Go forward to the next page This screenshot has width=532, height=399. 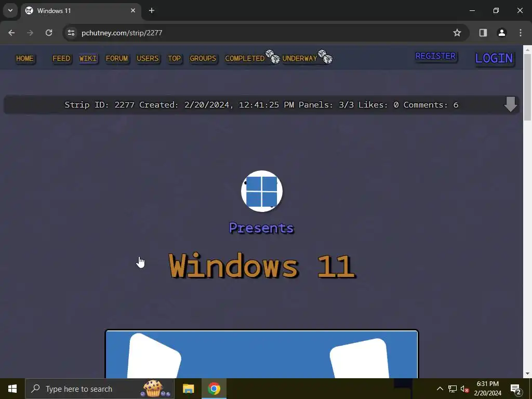(30, 33)
